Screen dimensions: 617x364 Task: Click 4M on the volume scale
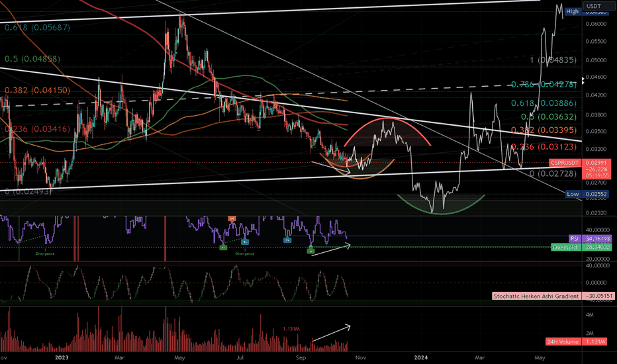[x=590, y=315]
